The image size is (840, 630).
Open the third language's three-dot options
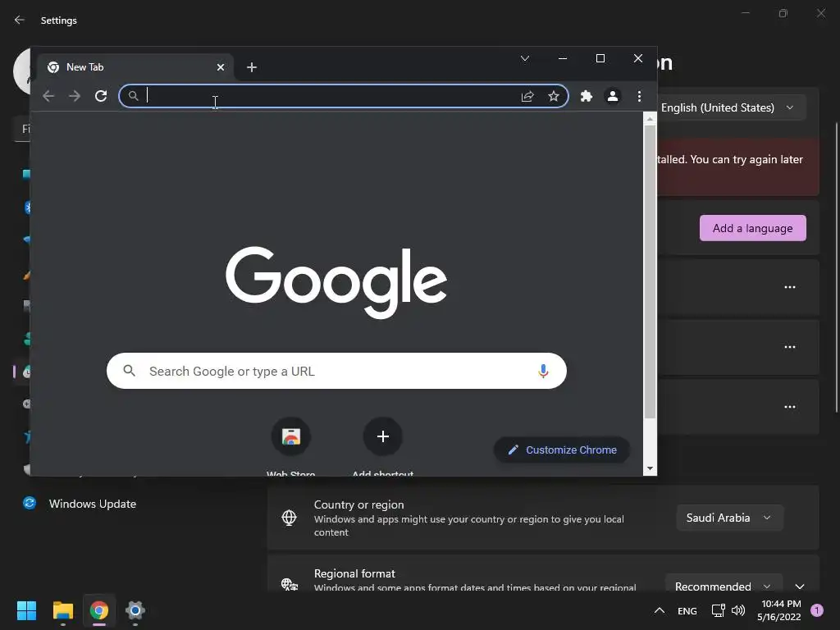(x=790, y=407)
